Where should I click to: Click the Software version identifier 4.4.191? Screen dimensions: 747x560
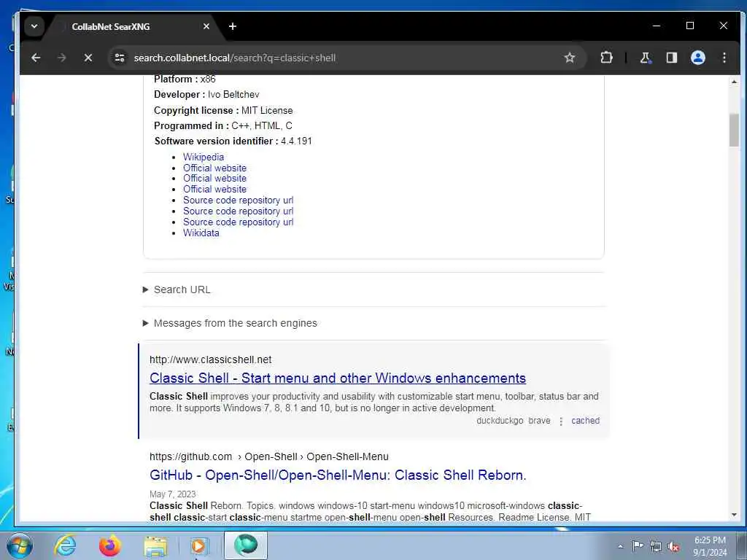(x=233, y=141)
